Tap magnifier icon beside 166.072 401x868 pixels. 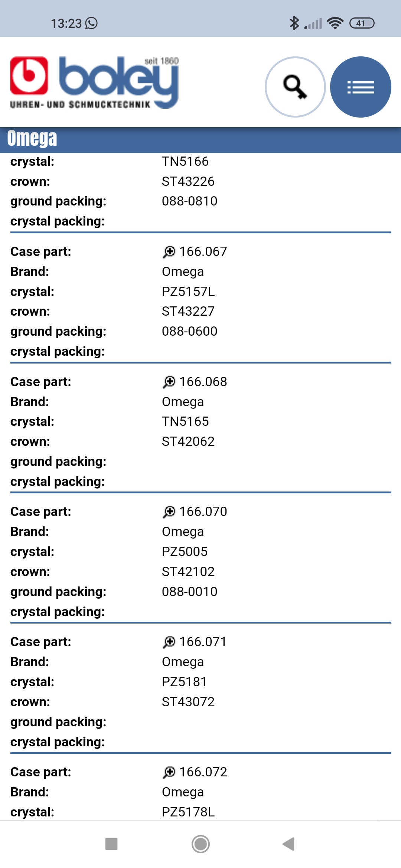(169, 772)
